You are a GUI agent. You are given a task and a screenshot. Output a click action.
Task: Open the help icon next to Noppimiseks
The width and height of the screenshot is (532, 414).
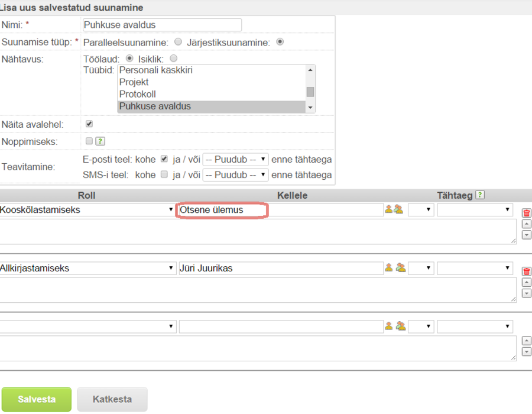tap(100, 141)
